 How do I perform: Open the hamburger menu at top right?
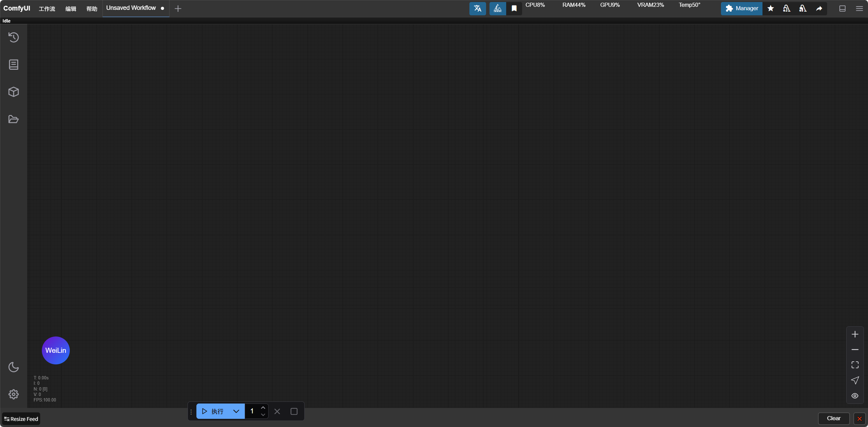pyautogui.click(x=859, y=9)
